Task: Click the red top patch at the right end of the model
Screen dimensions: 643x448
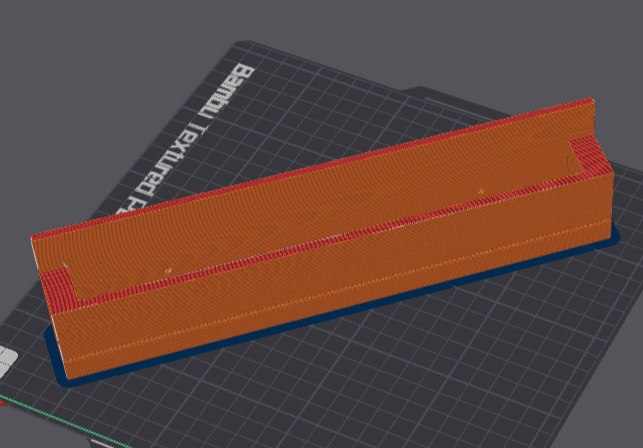Action: click(591, 158)
